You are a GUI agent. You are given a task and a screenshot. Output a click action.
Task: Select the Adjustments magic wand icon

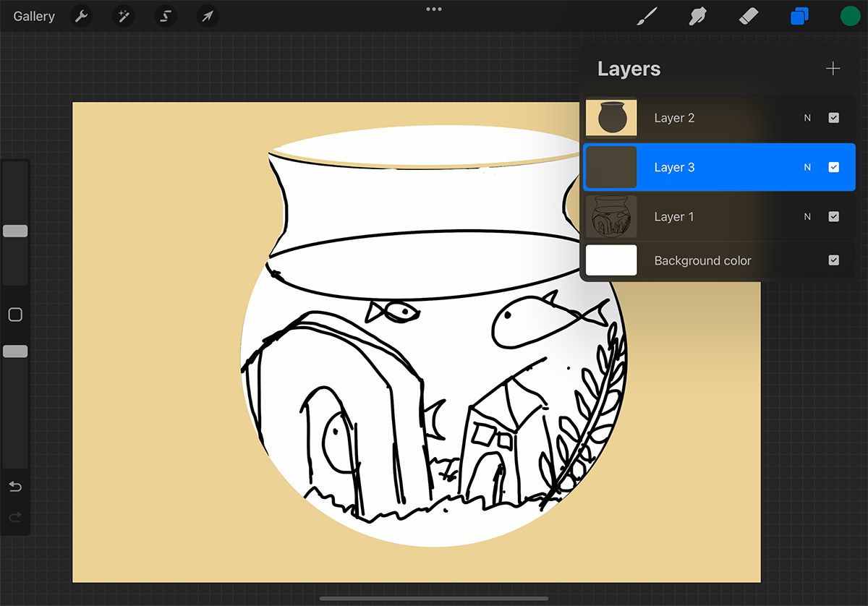[x=123, y=16]
